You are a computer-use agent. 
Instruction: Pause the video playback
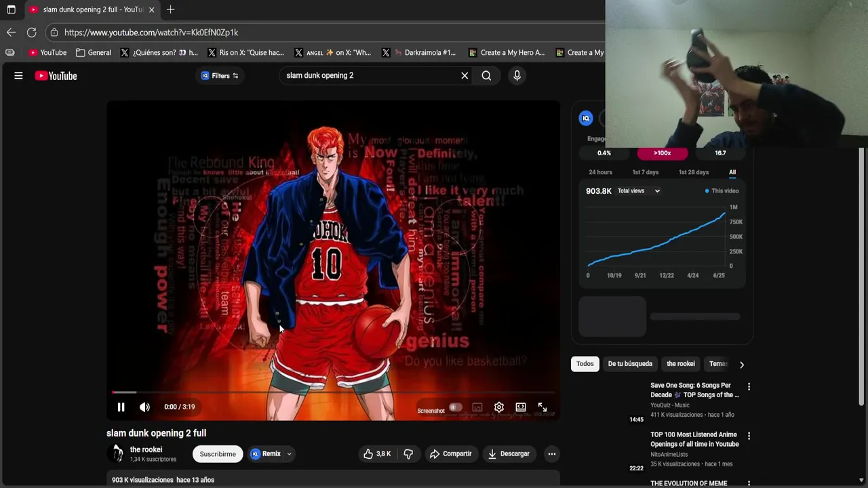121,407
